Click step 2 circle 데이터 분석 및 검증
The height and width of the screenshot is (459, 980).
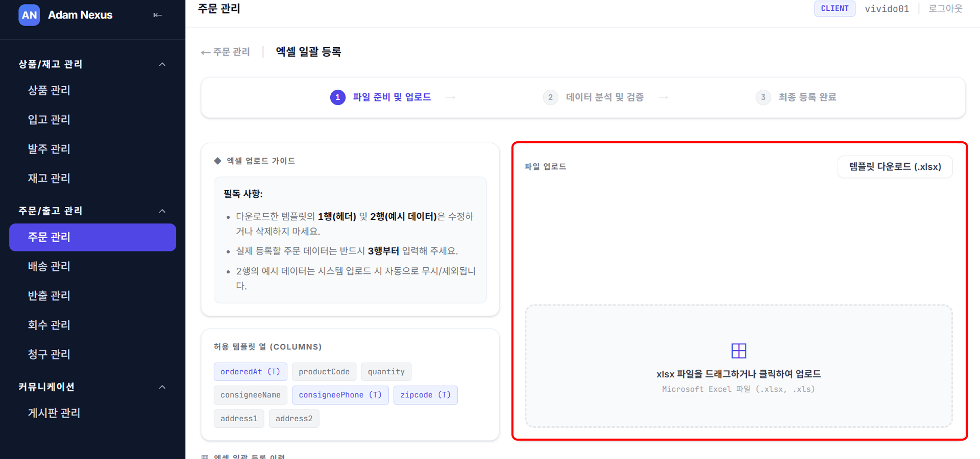(x=550, y=97)
